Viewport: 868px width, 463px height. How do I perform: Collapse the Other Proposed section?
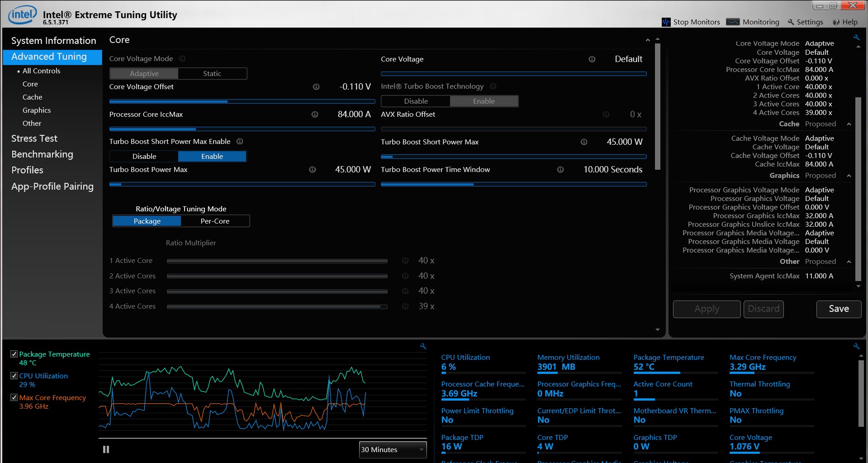click(x=849, y=262)
